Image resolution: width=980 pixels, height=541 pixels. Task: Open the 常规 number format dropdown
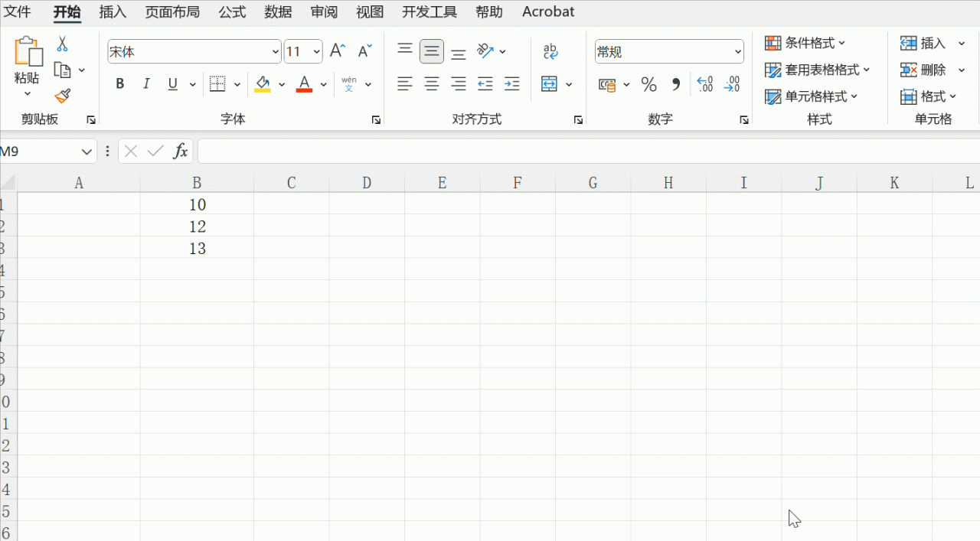738,52
